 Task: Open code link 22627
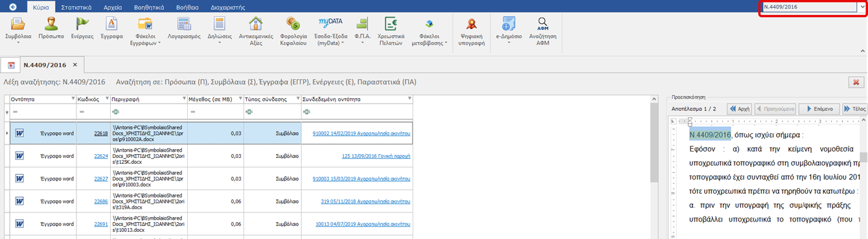pos(101,178)
